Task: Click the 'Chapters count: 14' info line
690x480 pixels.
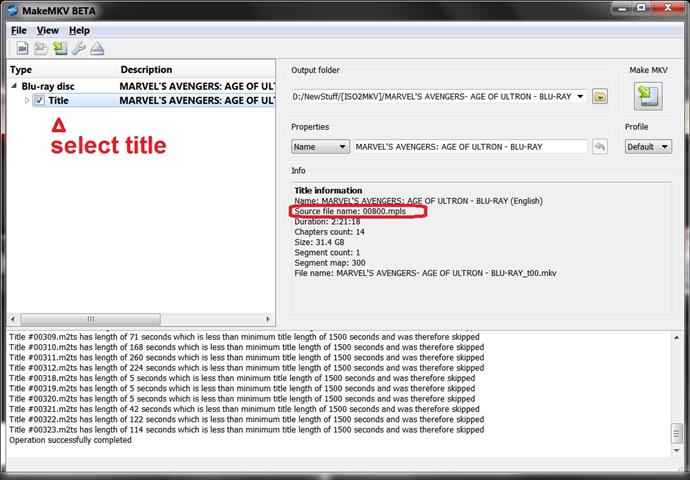Action: [330, 232]
